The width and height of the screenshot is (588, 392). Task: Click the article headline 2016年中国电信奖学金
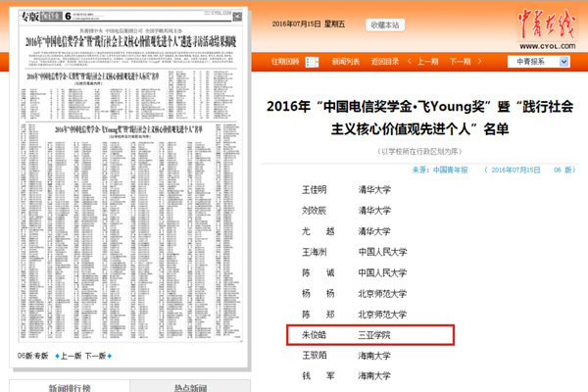pos(420,118)
